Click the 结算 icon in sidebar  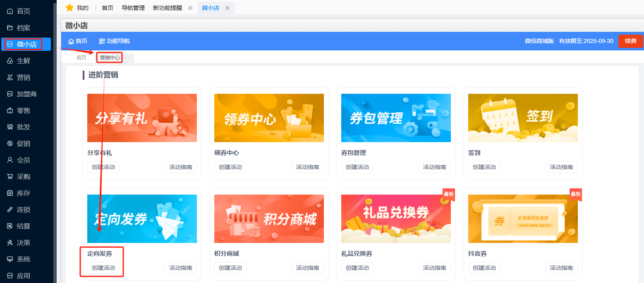click(x=10, y=226)
